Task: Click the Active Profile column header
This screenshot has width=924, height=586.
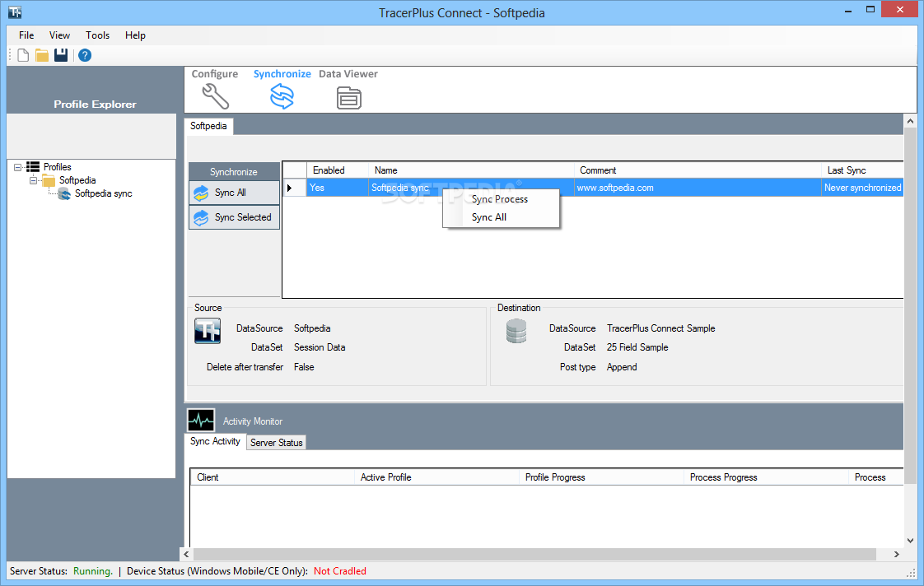Action: pyautogui.click(x=436, y=477)
